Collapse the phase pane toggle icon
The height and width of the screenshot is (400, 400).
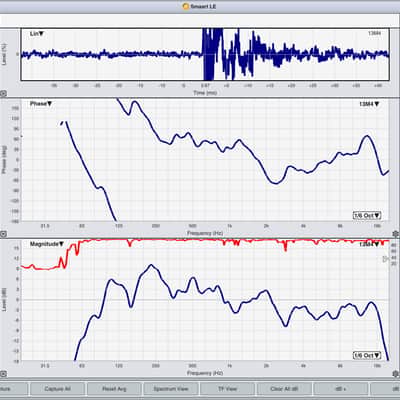3,234
